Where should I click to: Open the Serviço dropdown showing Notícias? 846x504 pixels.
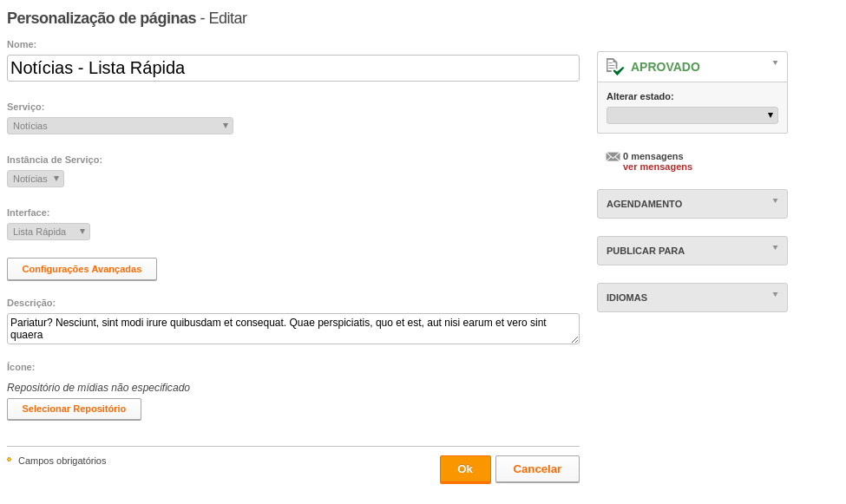[x=120, y=126]
